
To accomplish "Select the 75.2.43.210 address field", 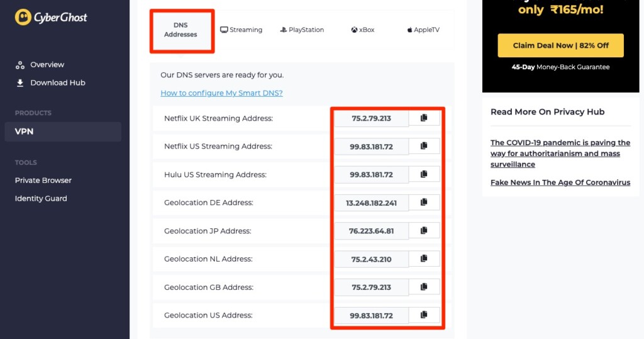I will 371,259.
